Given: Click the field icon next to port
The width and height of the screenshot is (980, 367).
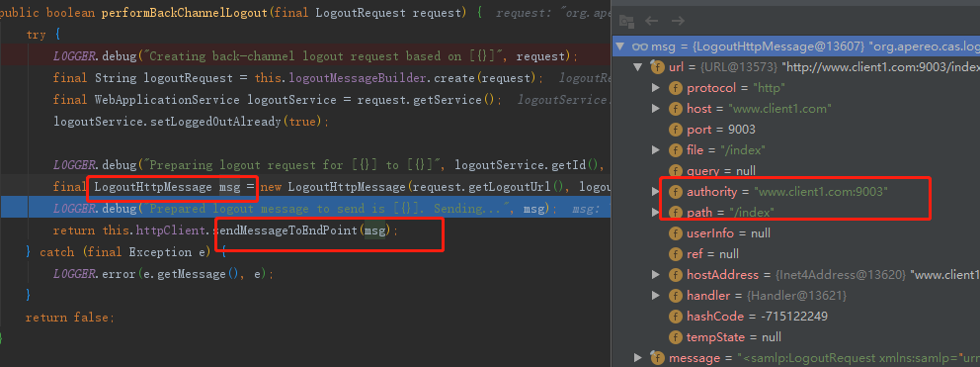Looking at the screenshot, I should pos(676,130).
